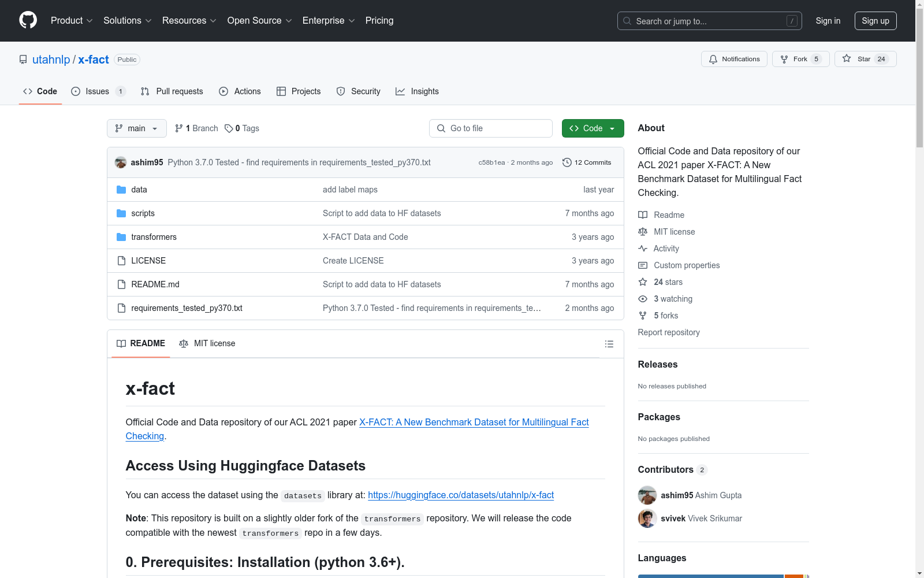Click the Notifications bell button
Viewport: 924px width, 578px height.
pyautogui.click(x=734, y=59)
